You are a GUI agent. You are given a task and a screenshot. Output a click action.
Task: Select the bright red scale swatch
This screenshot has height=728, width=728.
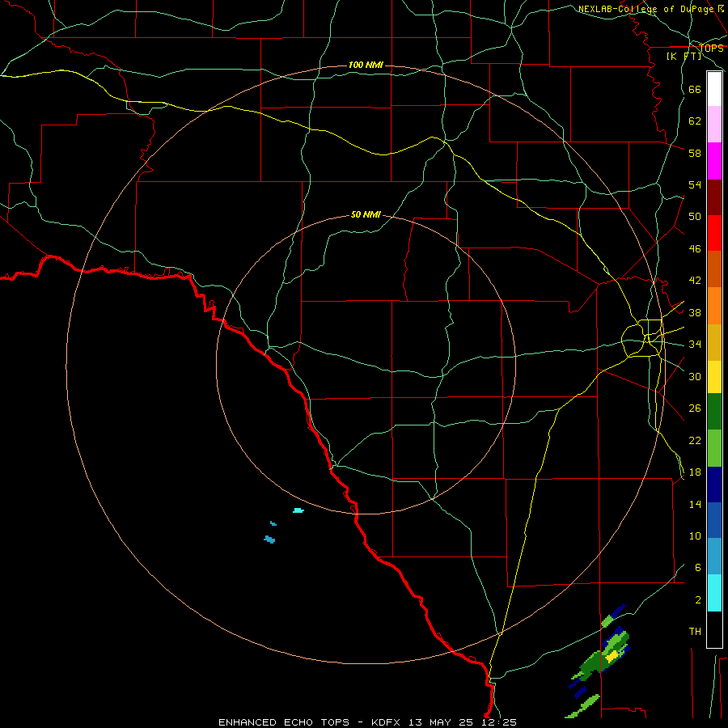[x=714, y=233]
